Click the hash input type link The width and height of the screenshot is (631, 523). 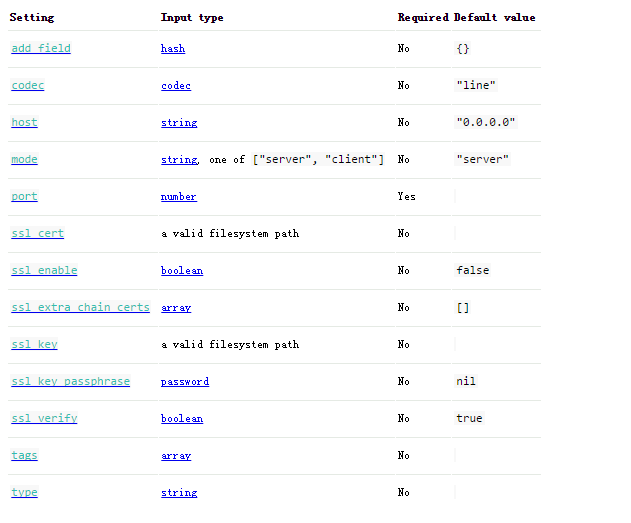click(x=173, y=49)
